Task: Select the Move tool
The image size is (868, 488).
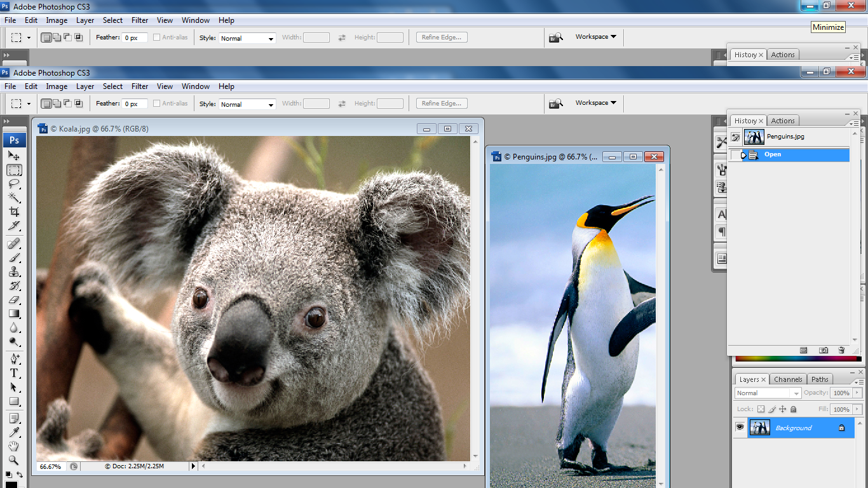Action: point(14,156)
